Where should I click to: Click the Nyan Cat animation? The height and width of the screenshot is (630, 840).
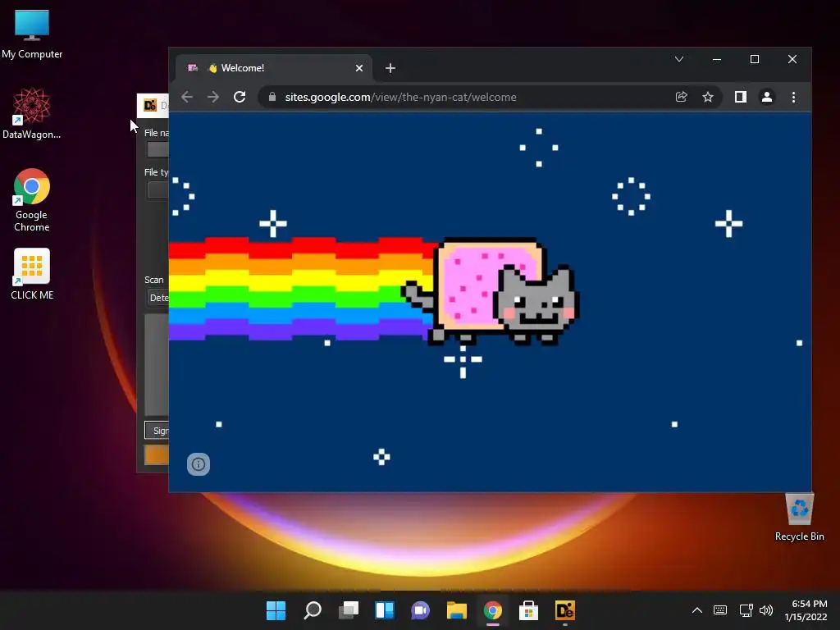pos(491,290)
